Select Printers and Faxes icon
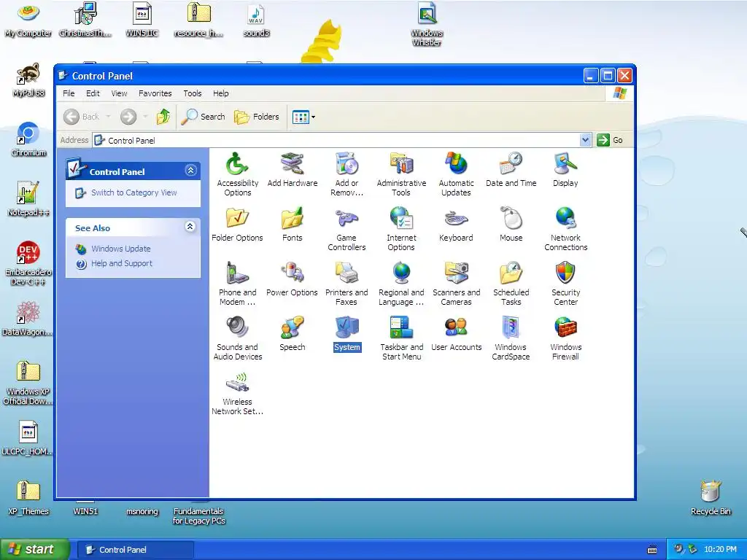Screen dimensions: 747x560 click(347, 274)
